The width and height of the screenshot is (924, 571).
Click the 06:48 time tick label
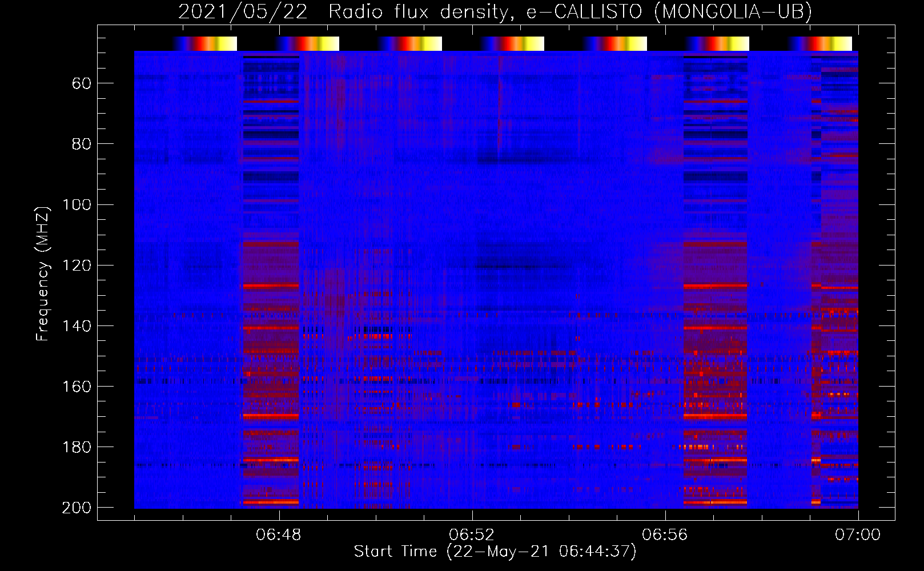point(279,535)
